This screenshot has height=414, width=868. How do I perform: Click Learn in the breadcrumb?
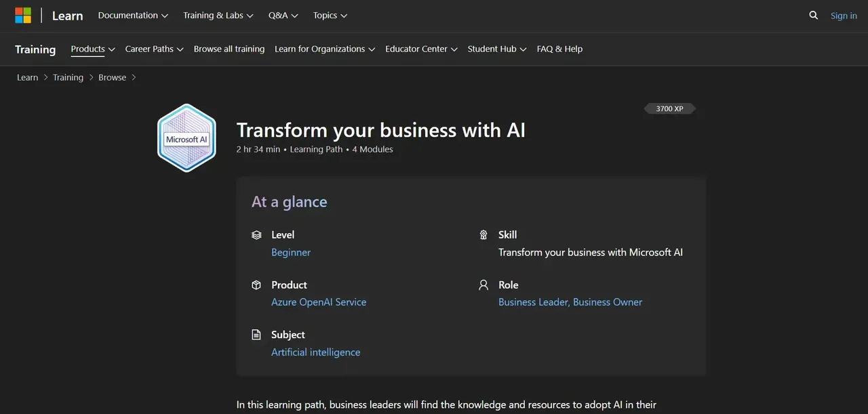28,77
